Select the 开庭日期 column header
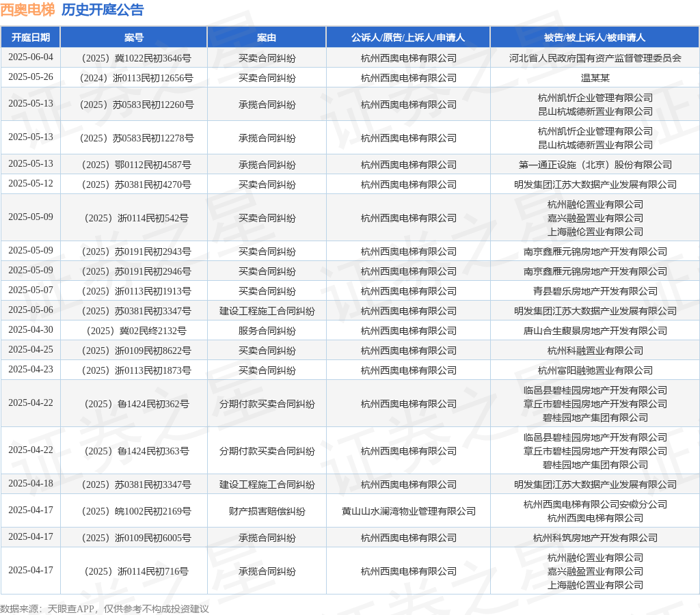This screenshot has height=615, width=700. (x=30, y=38)
